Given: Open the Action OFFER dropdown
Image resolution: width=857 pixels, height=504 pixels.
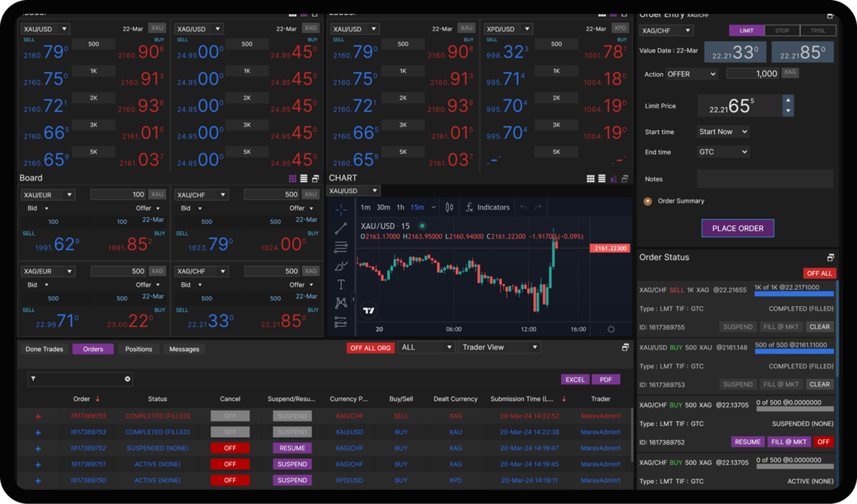Looking at the screenshot, I should [x=691, y=74].
